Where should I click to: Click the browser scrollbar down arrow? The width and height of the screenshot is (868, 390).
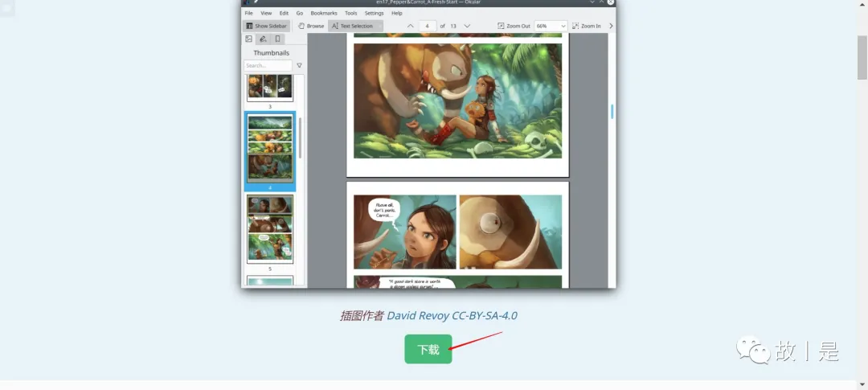862,384
